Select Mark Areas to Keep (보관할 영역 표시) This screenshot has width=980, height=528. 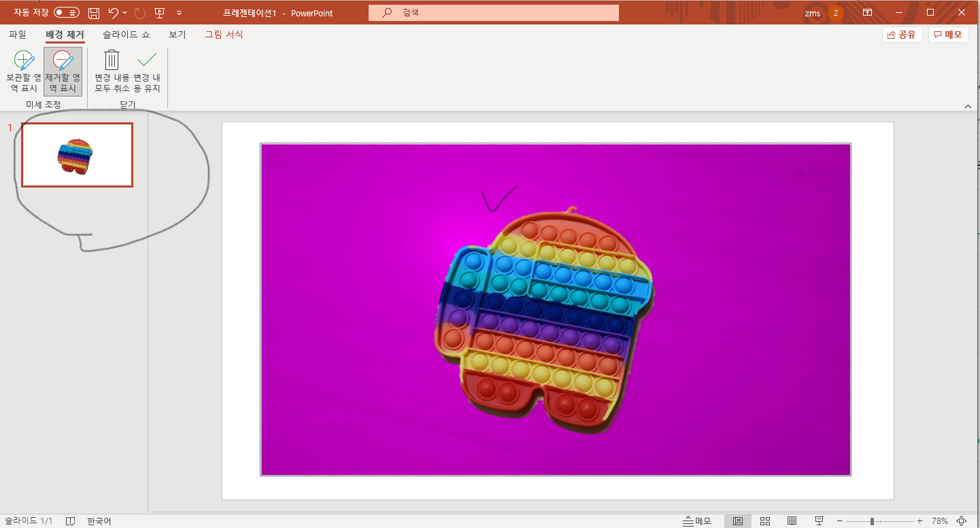24,71
